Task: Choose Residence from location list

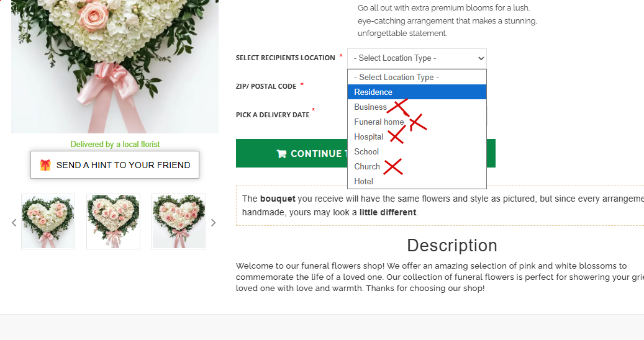Action: 417,92
